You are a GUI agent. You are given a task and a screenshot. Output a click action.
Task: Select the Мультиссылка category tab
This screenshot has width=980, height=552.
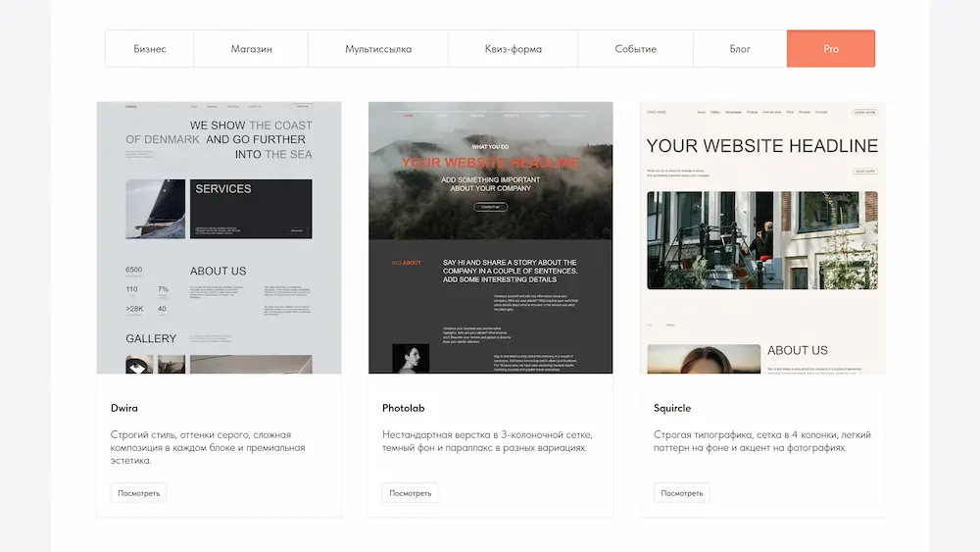point(378,49)
